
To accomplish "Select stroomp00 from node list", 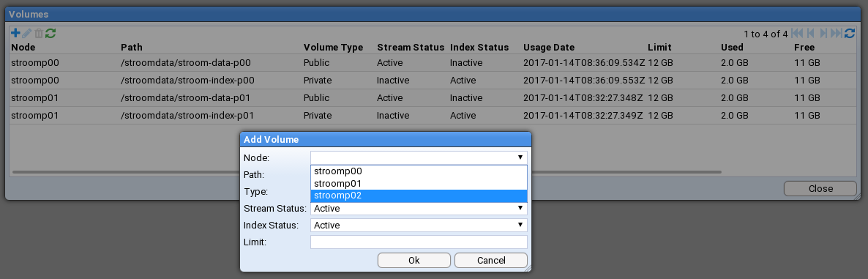I will point(419,171).
